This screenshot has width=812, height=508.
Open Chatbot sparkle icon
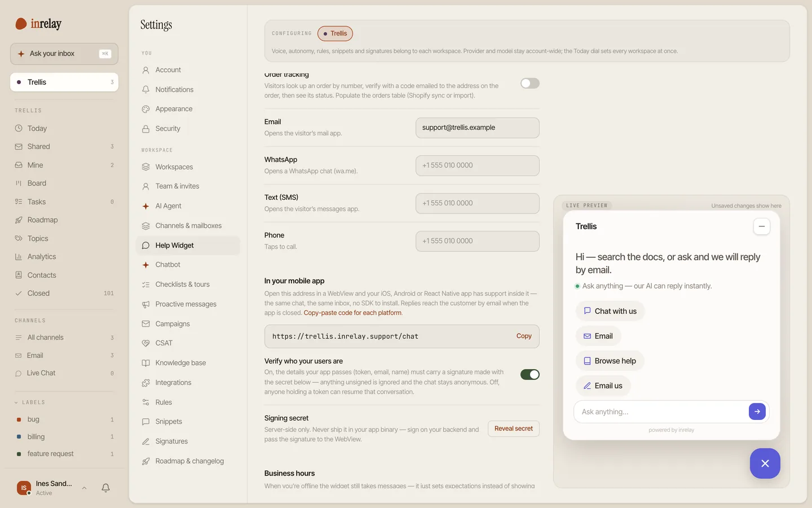[x=145, y=265]
